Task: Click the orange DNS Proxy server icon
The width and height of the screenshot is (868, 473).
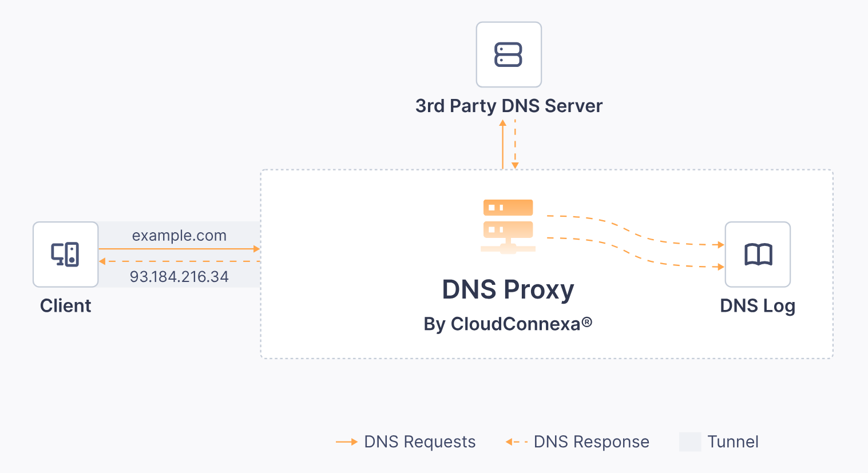Action: (508, 226)
